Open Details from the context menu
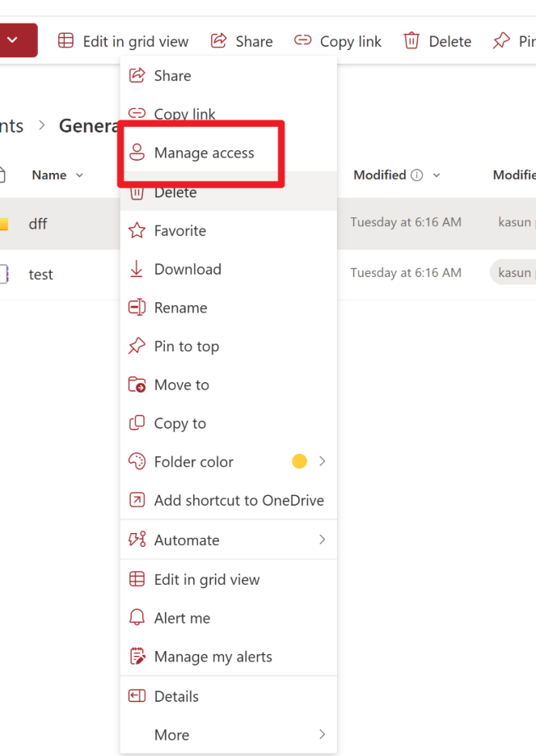This screenshot has height=756, width=536. [x=228, y=695]
